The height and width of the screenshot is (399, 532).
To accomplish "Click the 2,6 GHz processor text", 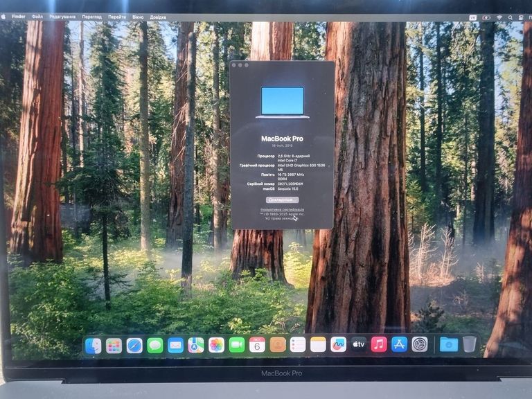I will coord(294,158).
